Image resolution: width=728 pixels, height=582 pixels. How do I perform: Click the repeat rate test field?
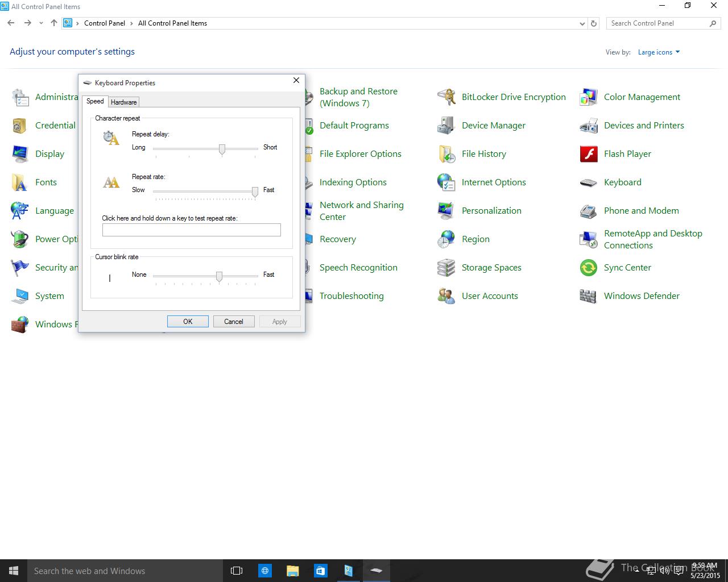tap(191, 230)
